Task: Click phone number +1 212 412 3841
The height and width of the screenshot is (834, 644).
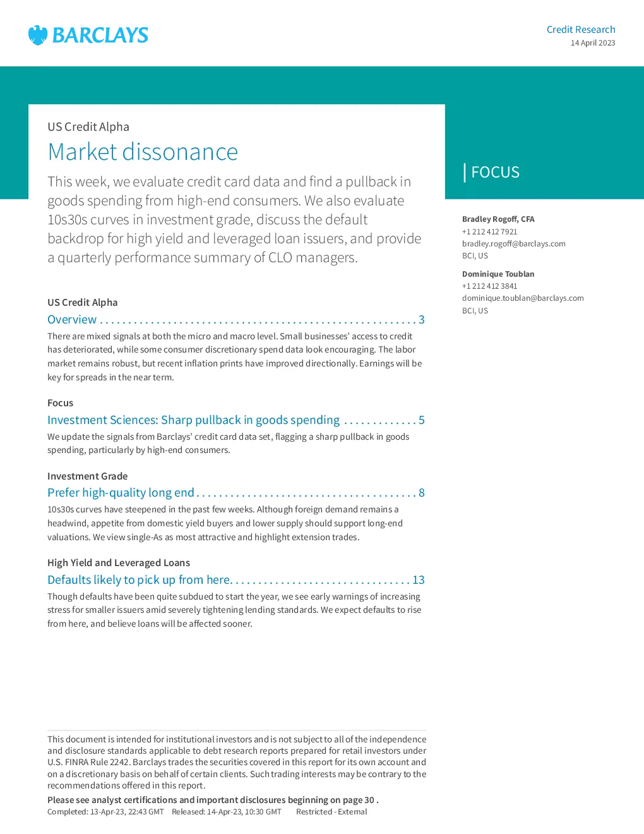Action: 489,286
